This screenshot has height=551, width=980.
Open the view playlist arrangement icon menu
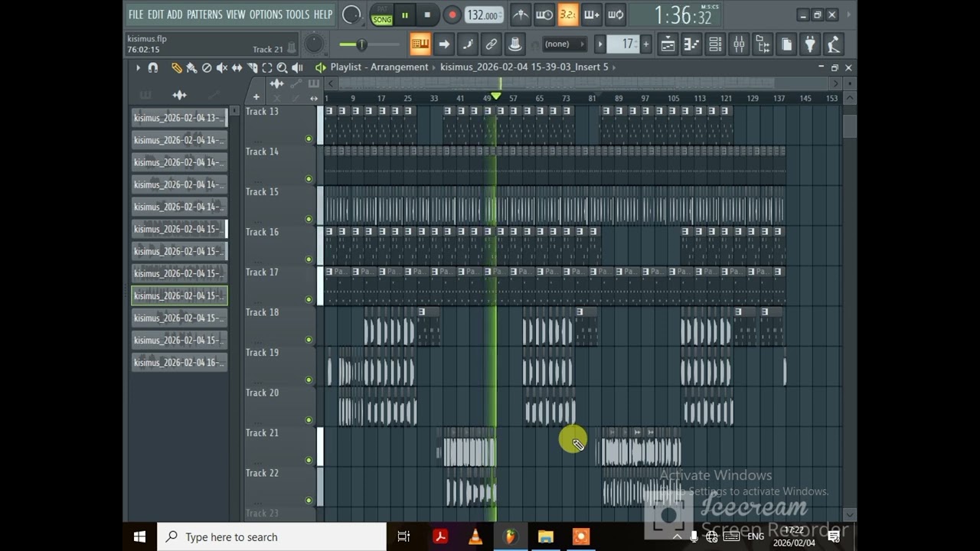point(321,67)
